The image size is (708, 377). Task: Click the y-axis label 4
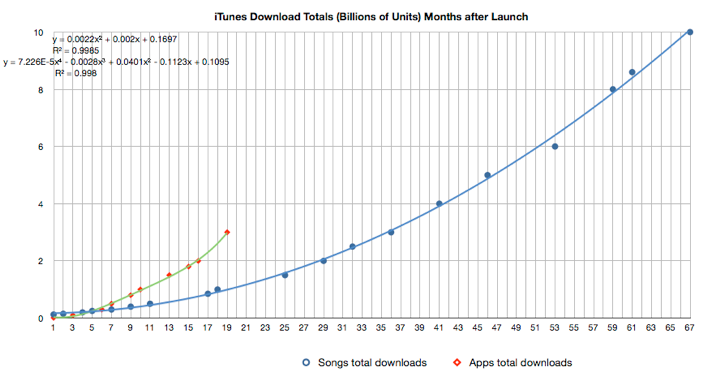pos(41,204)
